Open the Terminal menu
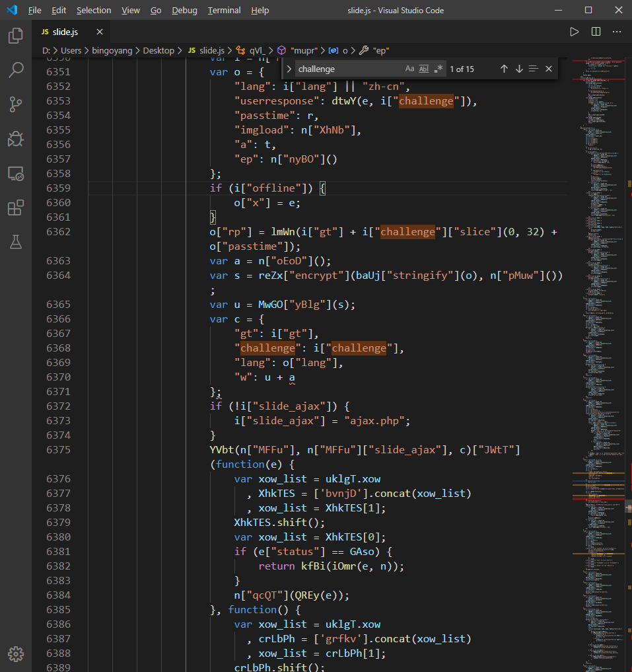 (x=224, y=11)
